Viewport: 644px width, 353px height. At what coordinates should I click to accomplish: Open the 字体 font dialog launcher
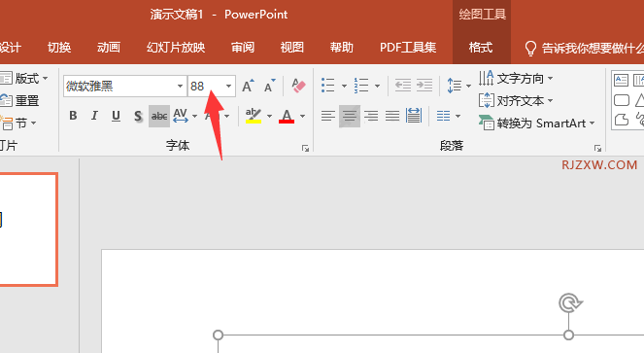click(x=305, y=149)
